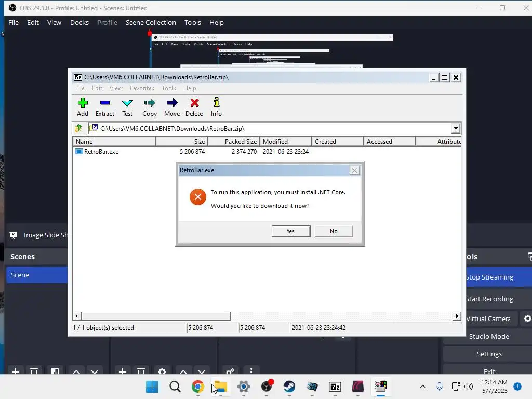Click the 7-Zip address path field
532x399 pixels.
pyautogui.click(x=270, y=128)
